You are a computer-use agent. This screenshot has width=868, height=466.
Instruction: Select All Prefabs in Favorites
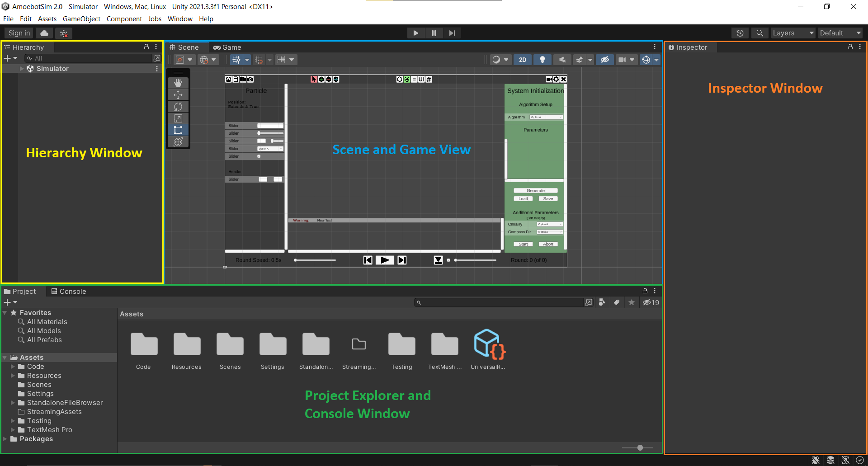[44, 340]
